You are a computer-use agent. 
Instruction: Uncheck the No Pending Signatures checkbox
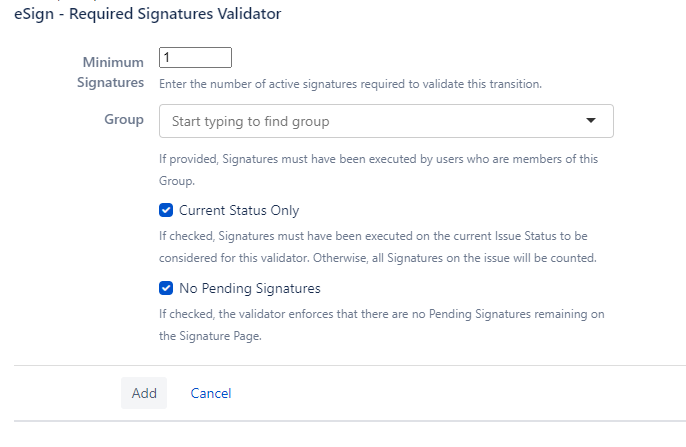coord(167,289)
